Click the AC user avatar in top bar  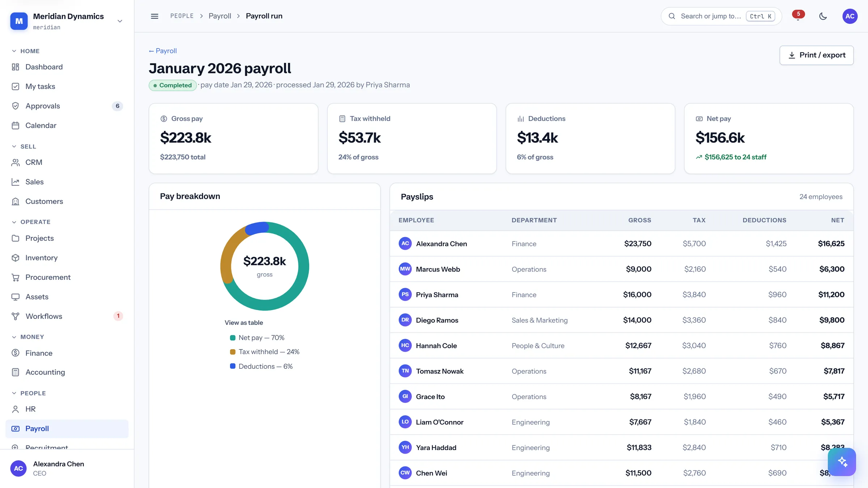(850, 16)
